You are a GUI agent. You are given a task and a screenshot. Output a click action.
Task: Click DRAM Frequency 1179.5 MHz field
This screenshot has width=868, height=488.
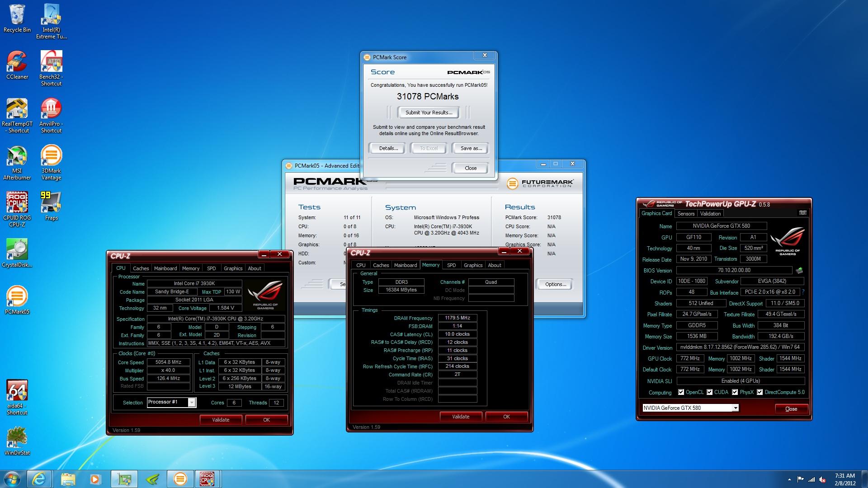458,318
